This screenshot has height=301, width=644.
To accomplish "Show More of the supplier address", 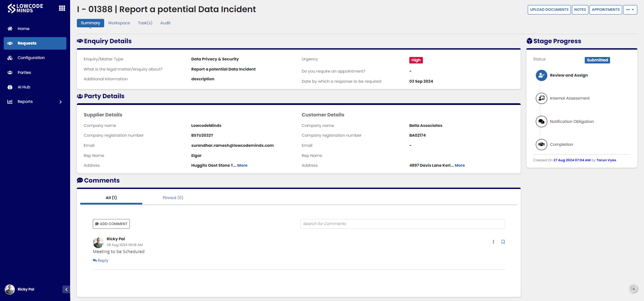I will 242,165.
